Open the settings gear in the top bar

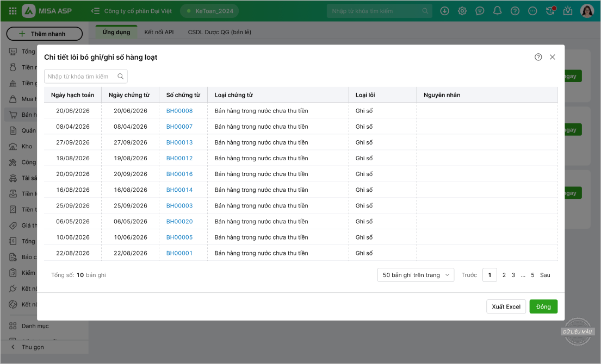pos(462,11)
